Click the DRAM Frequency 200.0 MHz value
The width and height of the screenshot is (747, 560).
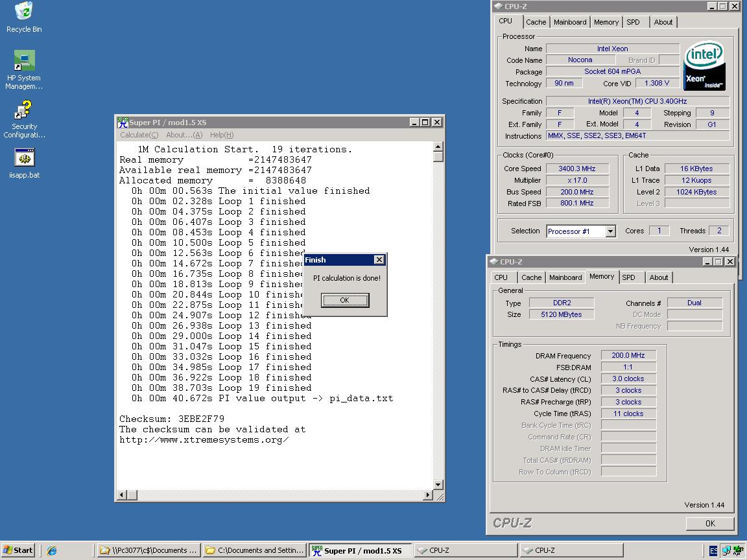628,355
